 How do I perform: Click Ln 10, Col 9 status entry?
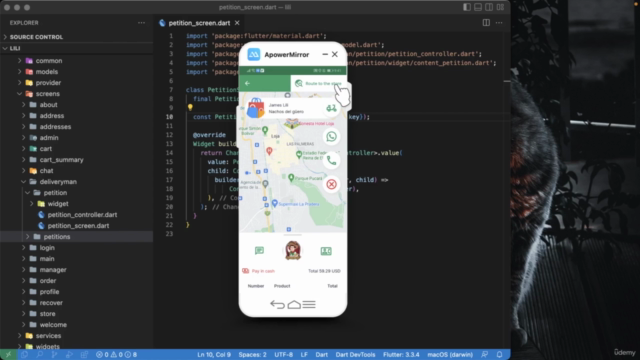(214, 355)
